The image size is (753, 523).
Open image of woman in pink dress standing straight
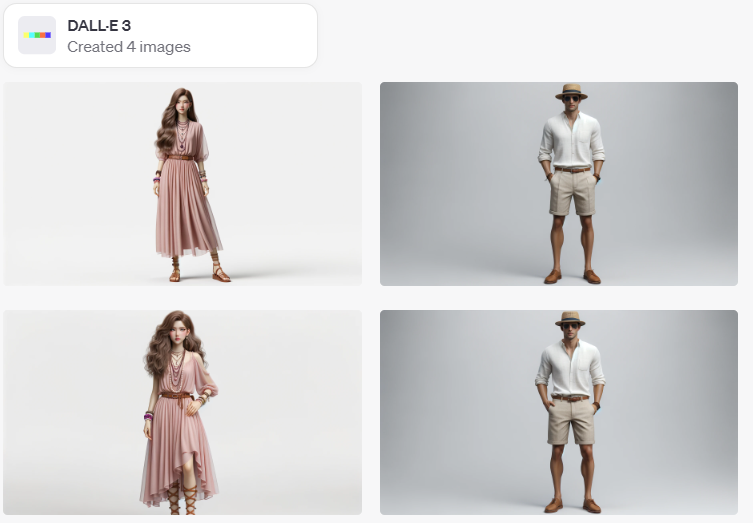[182, 184]
